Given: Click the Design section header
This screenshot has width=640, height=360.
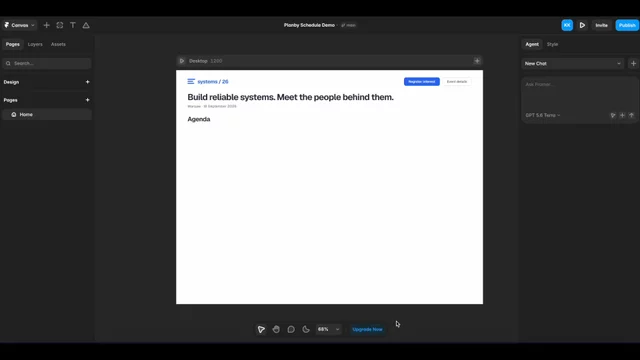Looking at the screenshot, I should (x=11, y=82).
